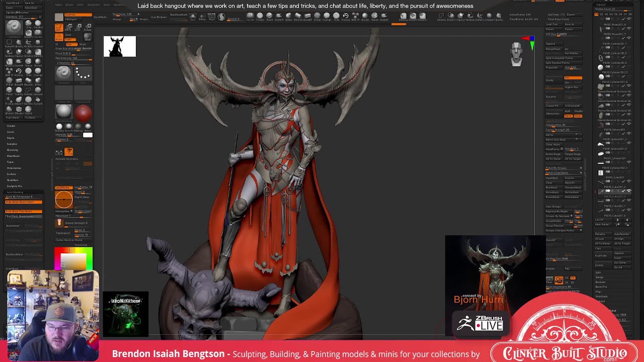Image resolution: width=644 pixels, height=362 pixels.
Task: Click Center Mesh to World button
Action: 73,240
